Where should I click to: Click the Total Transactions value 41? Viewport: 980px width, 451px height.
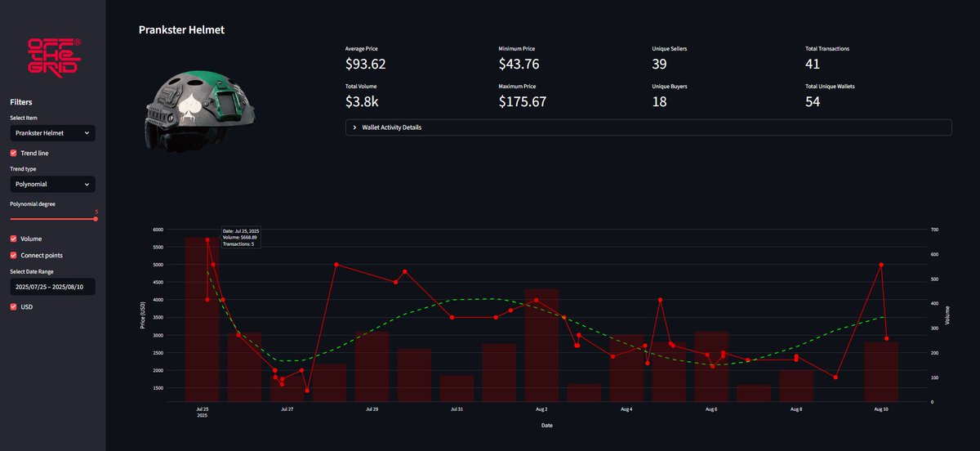point(813,64)
